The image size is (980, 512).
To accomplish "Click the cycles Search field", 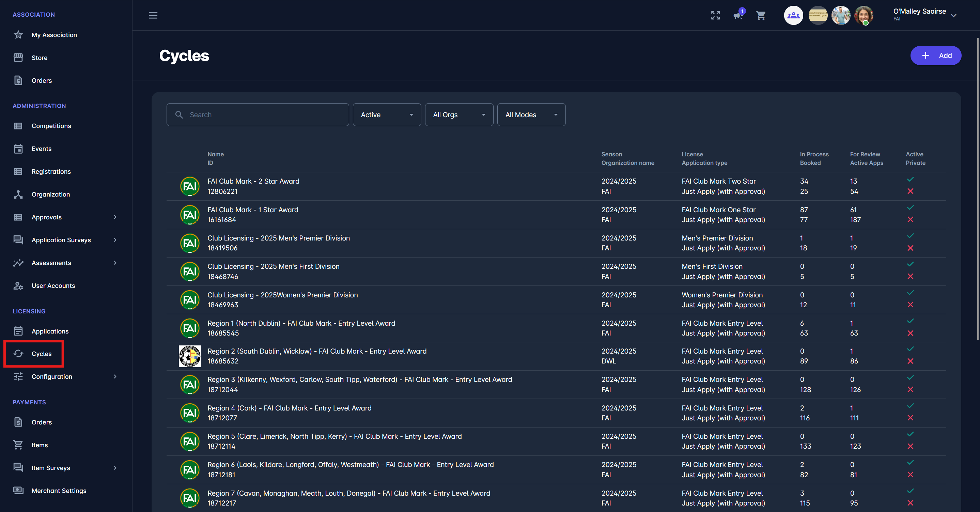I will [x=258, y=114].
